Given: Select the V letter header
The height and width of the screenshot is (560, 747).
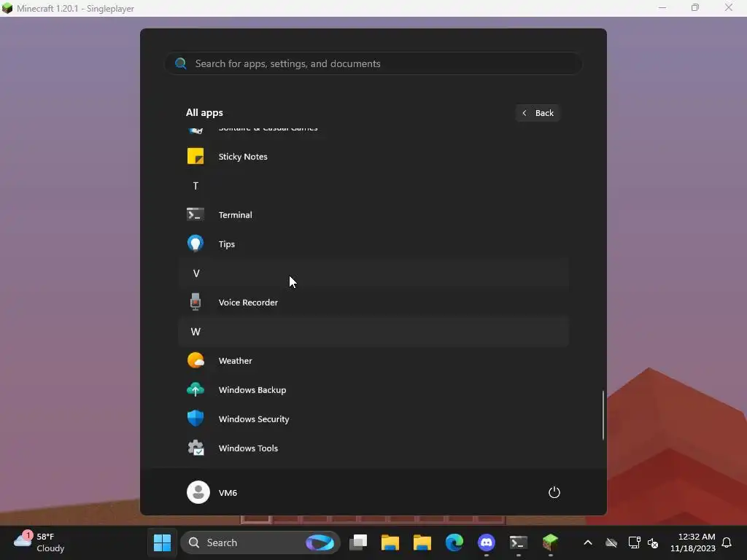Looking at the screenshot, I should tap(373, 273).
